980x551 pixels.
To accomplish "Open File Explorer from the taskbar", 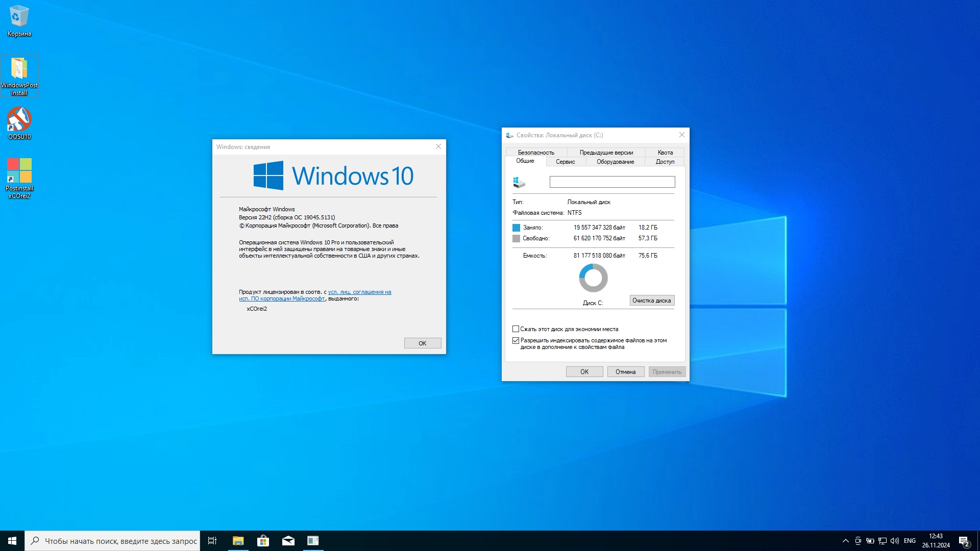I will point(238,541).
